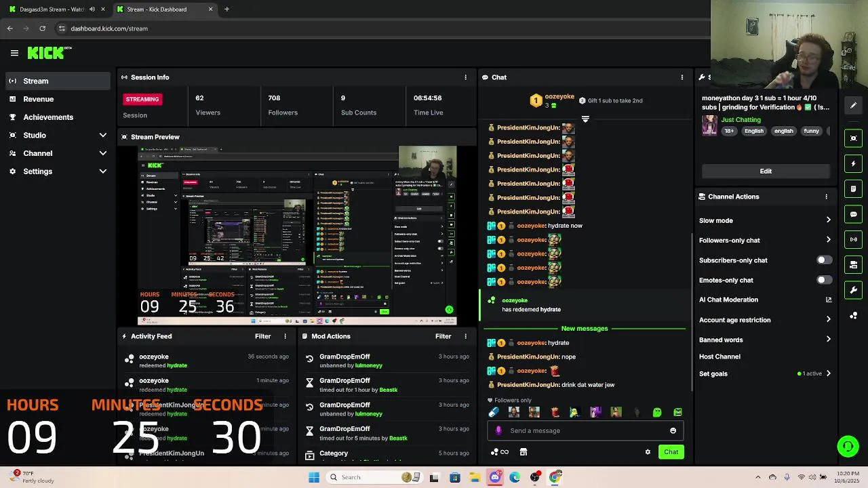
Task: Enable Subscribers-only chat toggle
Action: coord(824,260)
